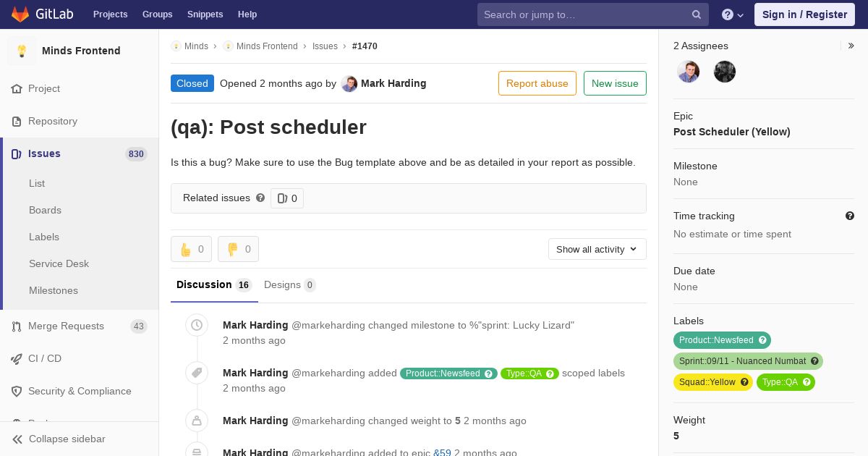Click the Merge Requests icon

point(17,326)
